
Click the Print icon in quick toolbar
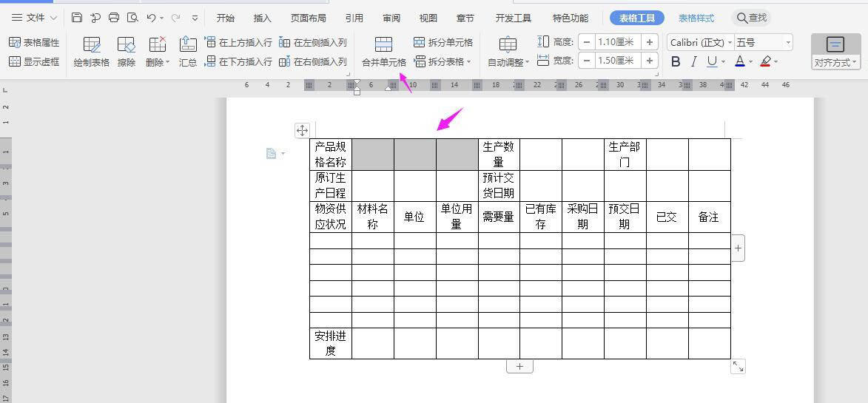pos(113,18)
